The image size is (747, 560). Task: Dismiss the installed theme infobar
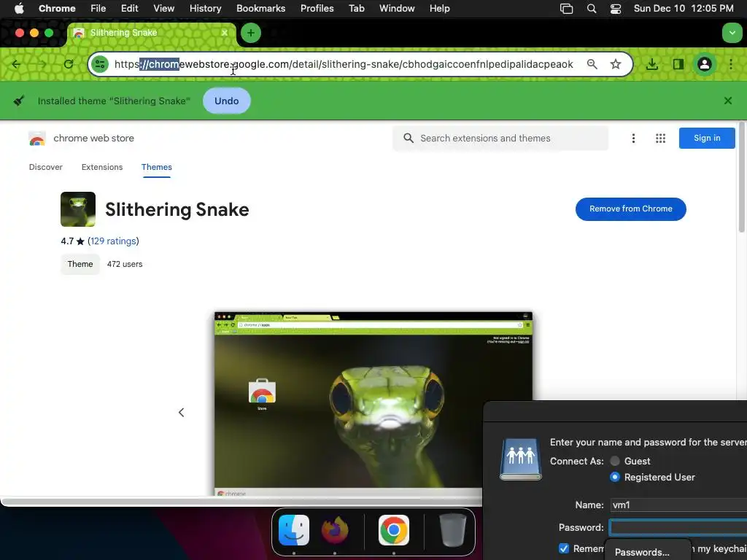coord(728,101)
